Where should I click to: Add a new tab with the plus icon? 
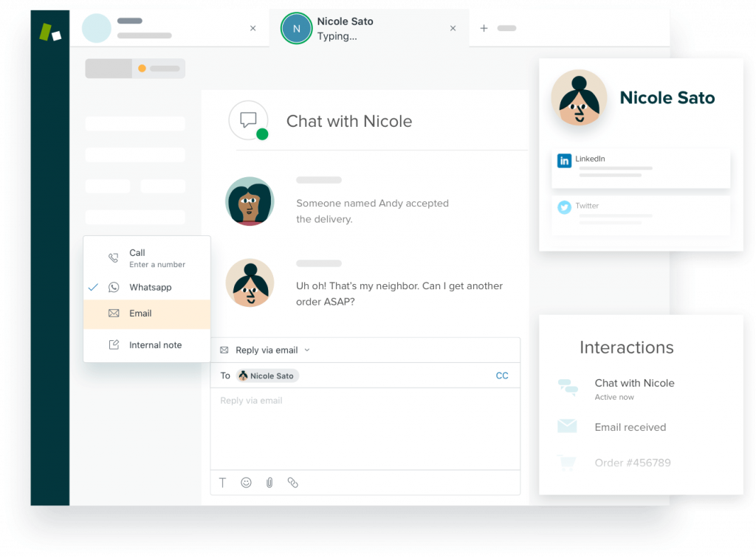(484, 29)
